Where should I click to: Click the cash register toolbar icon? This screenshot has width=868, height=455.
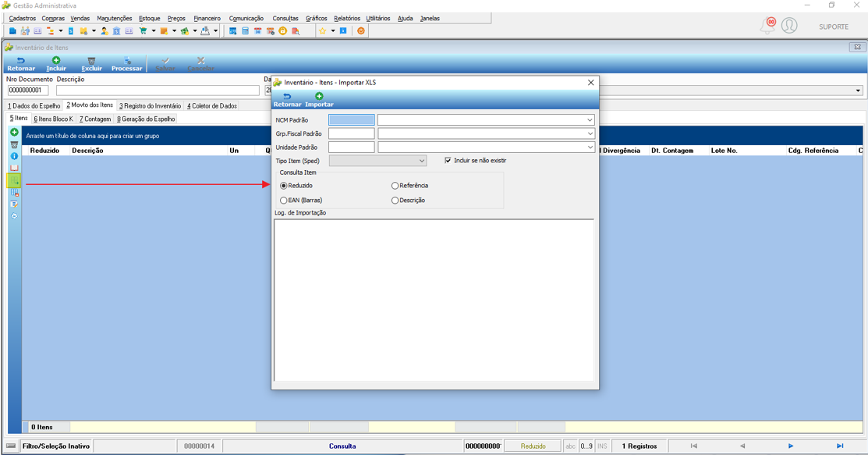[205, 31]
